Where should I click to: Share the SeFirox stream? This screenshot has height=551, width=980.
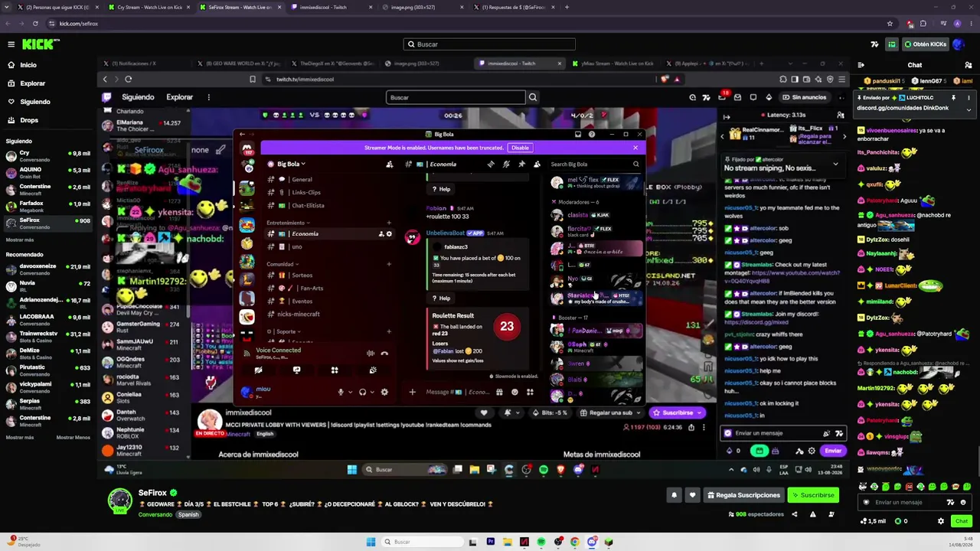tap(795, 514)
